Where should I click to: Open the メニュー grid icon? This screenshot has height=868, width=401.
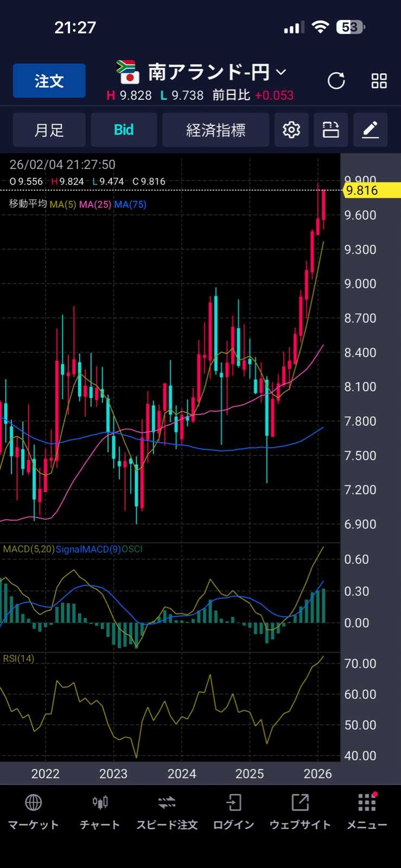367,812
